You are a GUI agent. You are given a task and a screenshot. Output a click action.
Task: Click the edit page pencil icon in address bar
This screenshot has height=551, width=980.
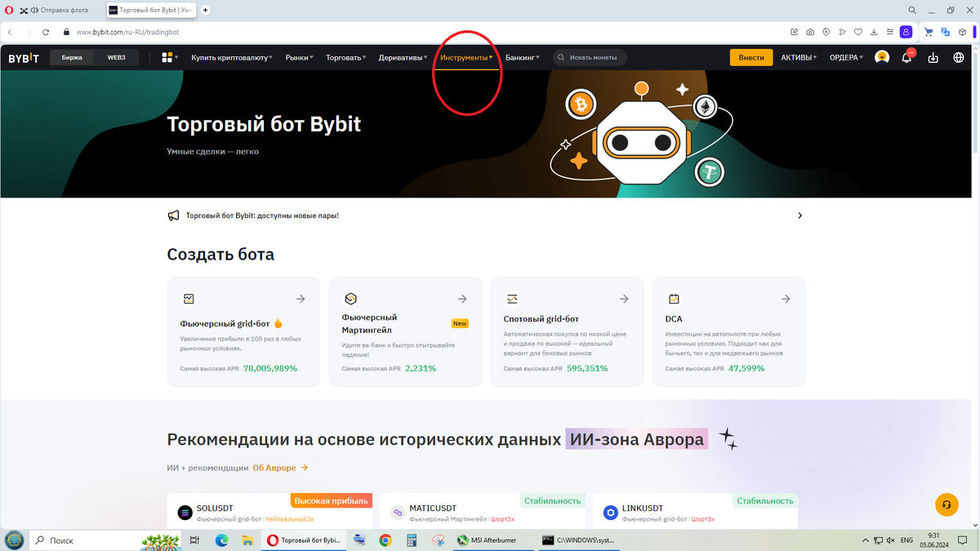click(795, 32)
